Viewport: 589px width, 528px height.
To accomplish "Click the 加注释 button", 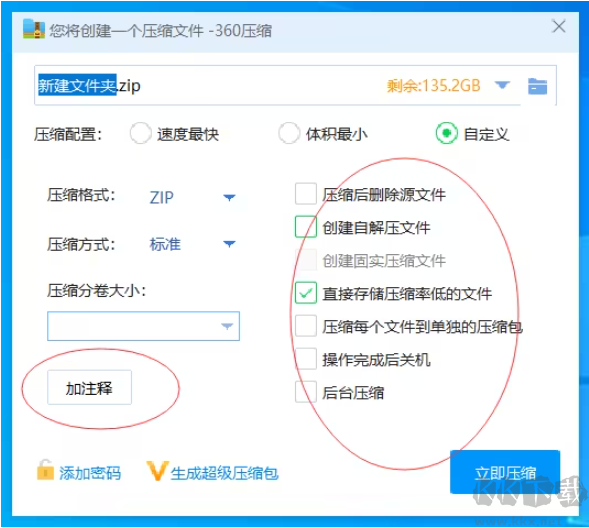I will (89, 388).
